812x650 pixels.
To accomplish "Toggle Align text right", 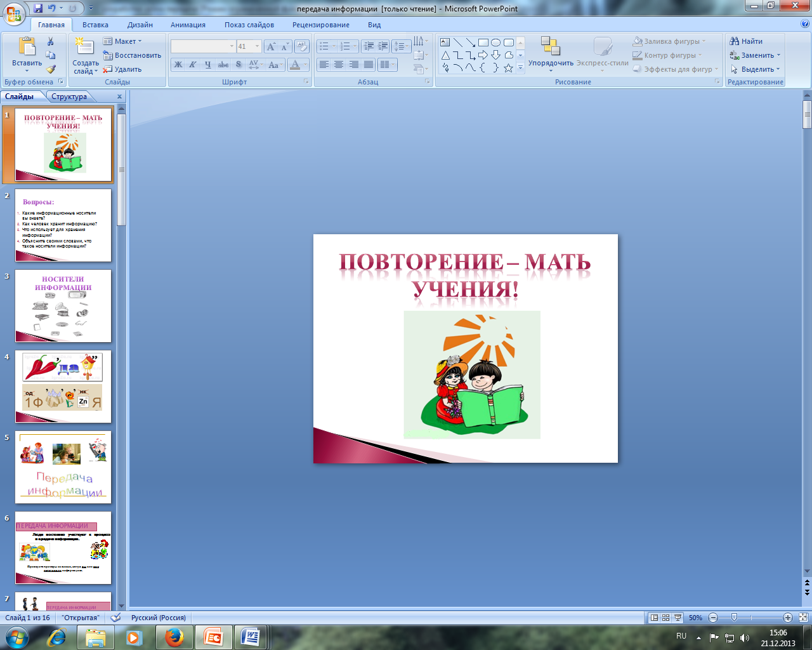I will [x=353, y=65].
